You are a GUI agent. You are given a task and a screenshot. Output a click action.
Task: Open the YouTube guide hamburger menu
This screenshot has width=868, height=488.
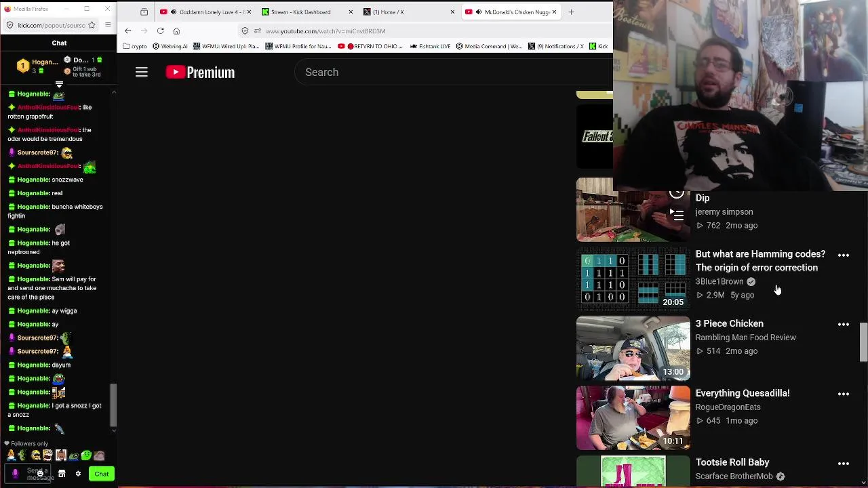[141, 72]
